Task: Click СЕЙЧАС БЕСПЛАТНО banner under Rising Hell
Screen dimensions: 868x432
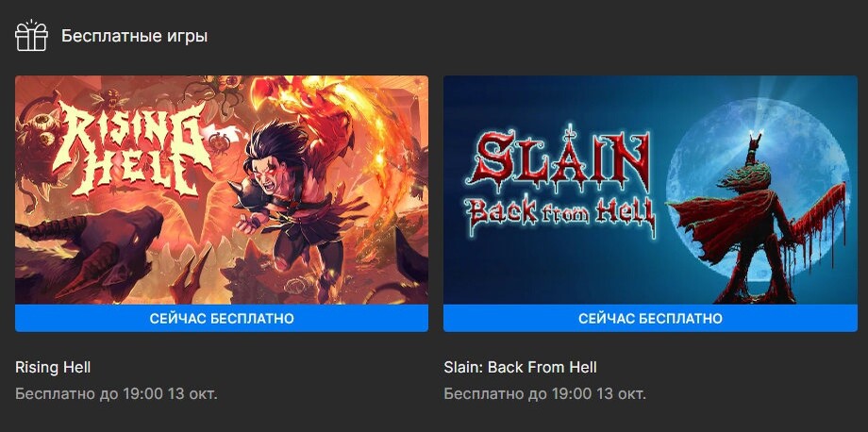Action: coord(222,318)
